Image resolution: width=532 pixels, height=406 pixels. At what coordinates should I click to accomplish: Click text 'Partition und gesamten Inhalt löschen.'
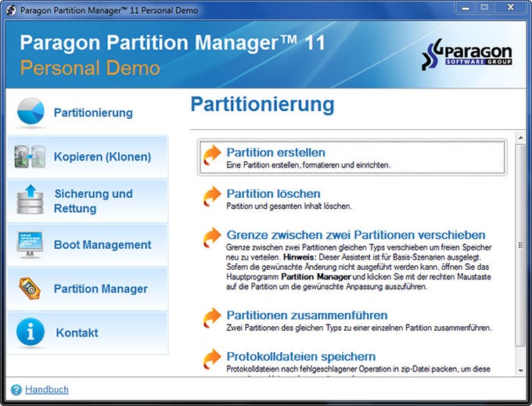tap(289, 207)
